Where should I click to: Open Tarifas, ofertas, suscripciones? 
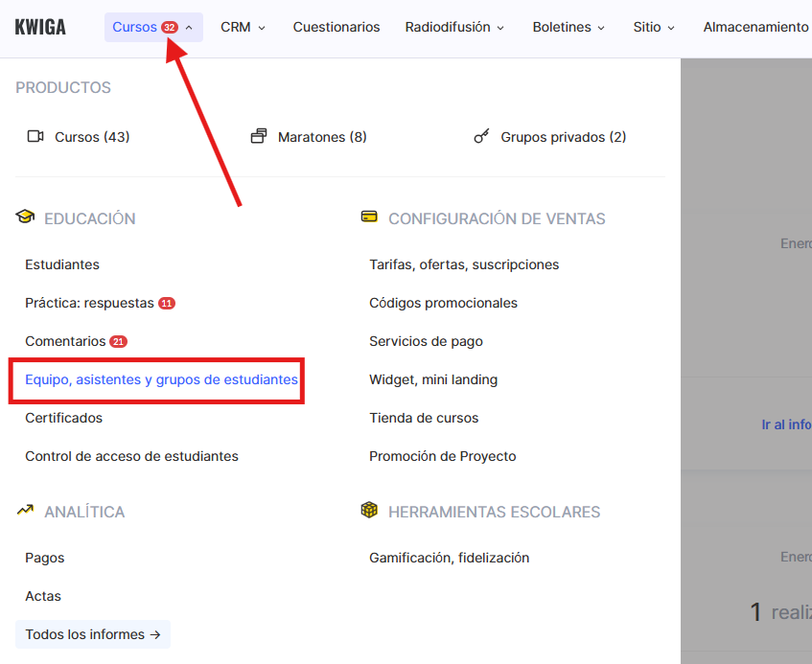(x=464, y=264)
